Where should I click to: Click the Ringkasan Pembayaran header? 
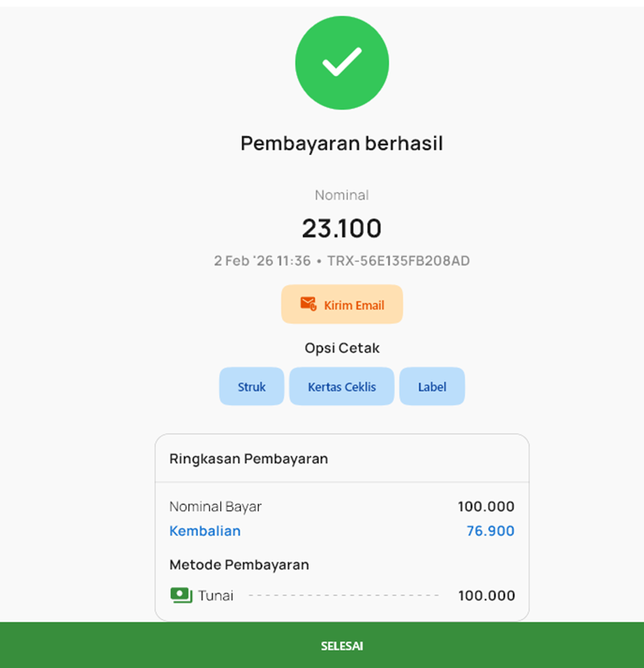click(x=248, y=459)
